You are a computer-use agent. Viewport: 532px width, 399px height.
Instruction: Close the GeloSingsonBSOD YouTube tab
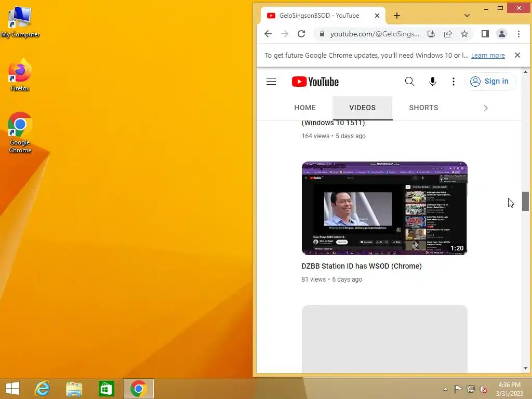[377, 16]
